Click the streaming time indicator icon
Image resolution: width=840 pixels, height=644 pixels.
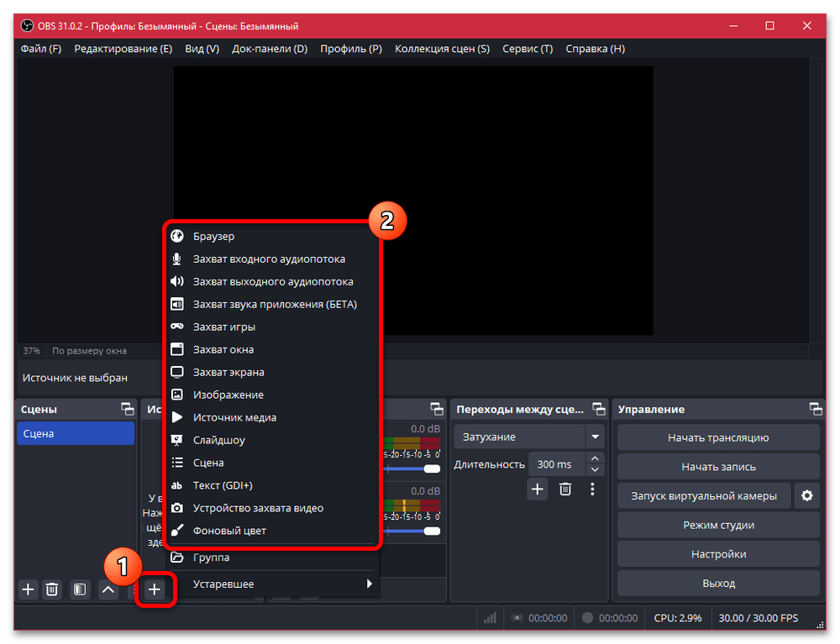point(517,618)
